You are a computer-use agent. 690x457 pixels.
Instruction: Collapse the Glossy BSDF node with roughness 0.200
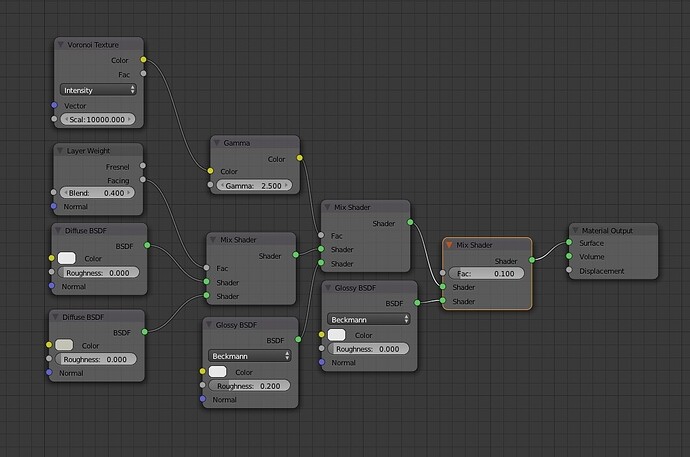209,325
